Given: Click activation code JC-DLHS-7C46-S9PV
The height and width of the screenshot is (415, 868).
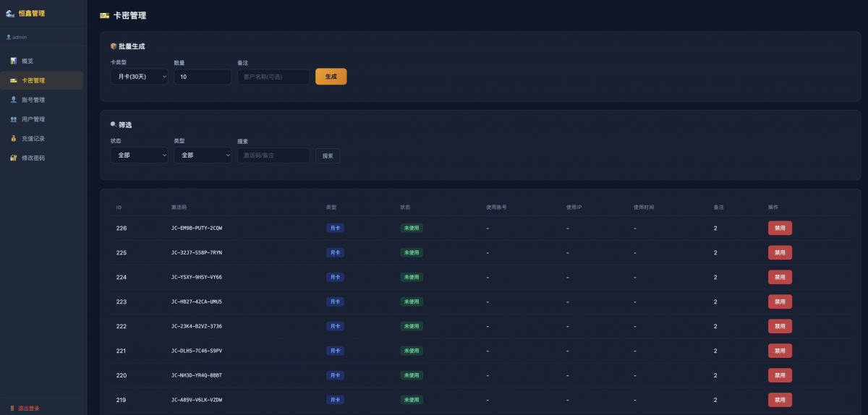Looking at the screenshot, I should pyautogui.click(x=197, y=351).
